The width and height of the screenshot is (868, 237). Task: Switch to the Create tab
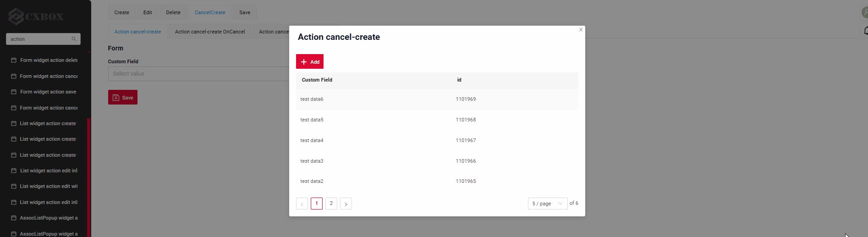tap(121, 12)
